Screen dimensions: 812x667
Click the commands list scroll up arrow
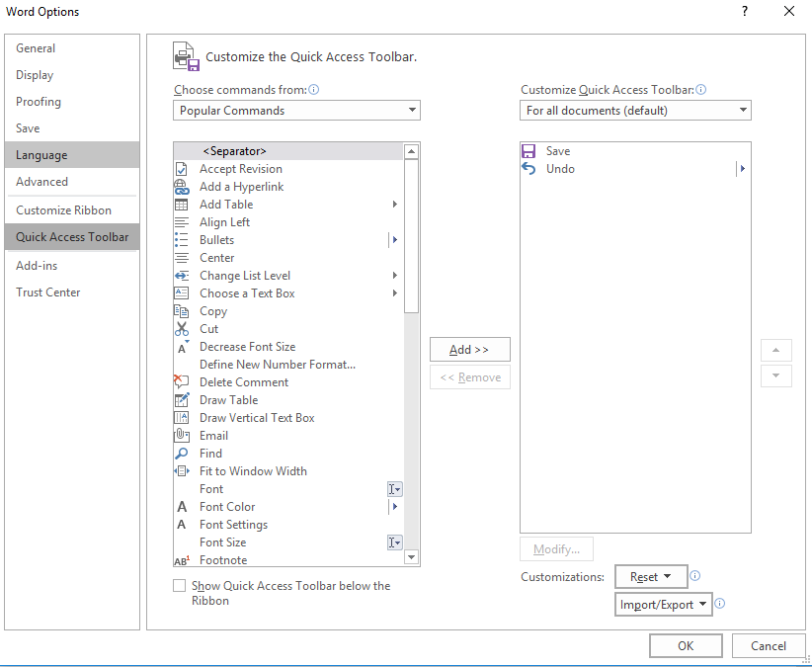coord(411,151)
